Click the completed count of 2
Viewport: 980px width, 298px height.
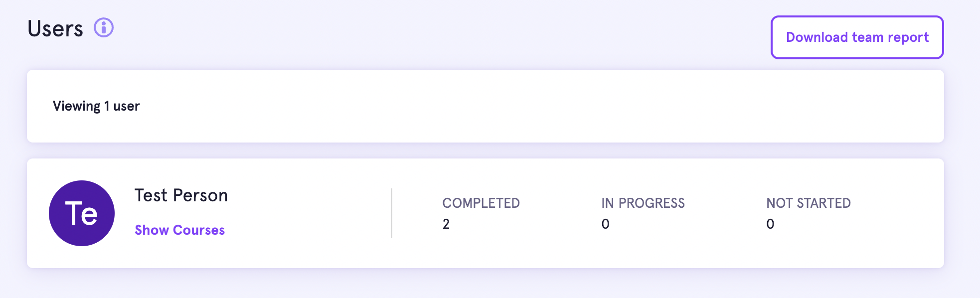click(x=446, y=224)
